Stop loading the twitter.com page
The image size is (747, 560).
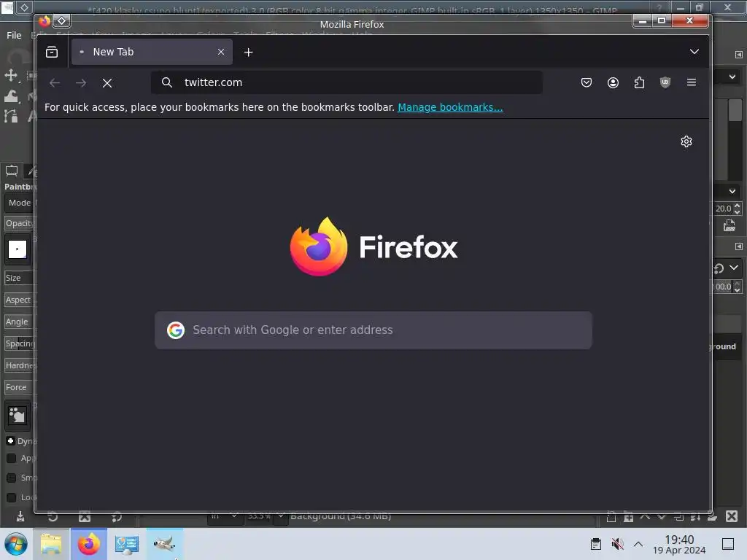click(x=107, y=83)
